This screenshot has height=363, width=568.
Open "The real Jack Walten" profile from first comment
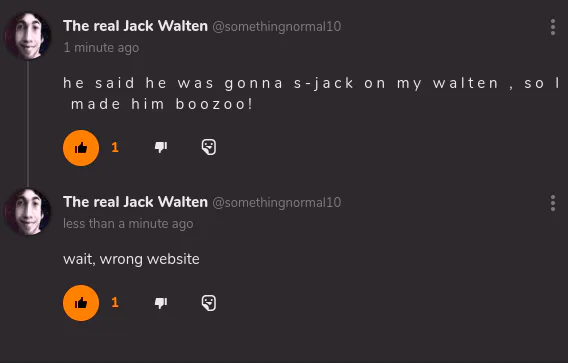click(135, 26)
